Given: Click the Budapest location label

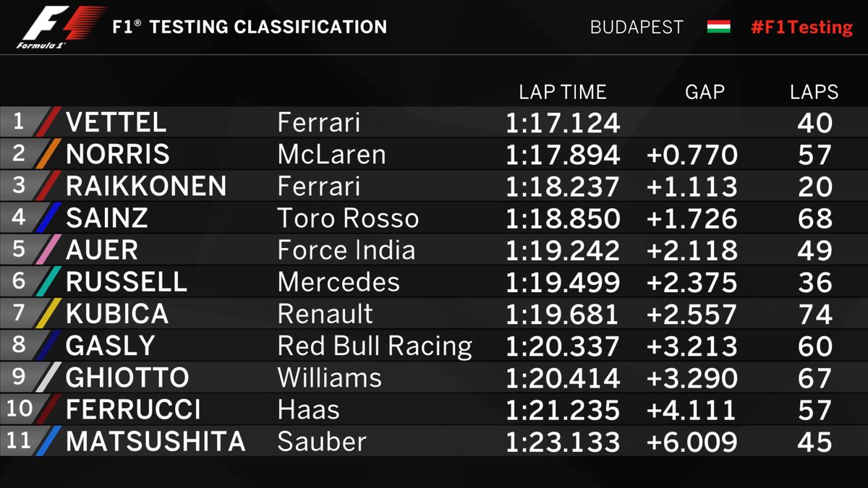Looking at the screenshot, I should (x=637, y=27).
